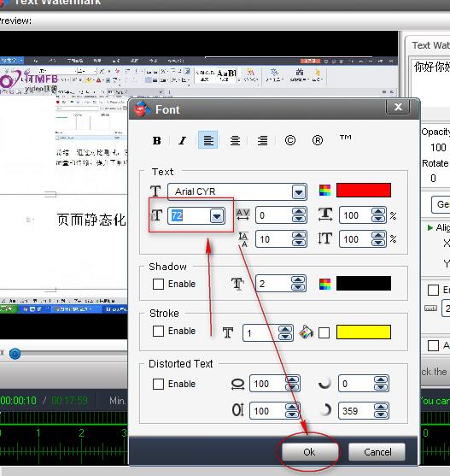Open color palette for shadow color

324,284
